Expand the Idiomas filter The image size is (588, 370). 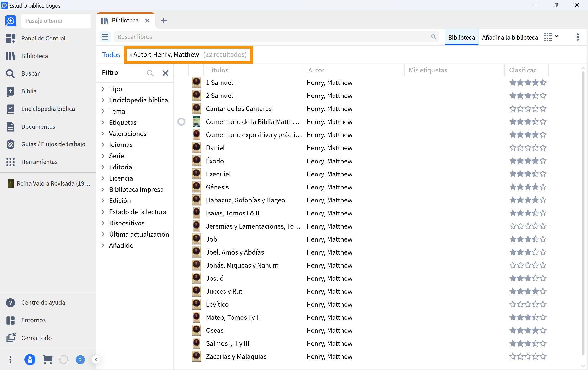tap(103, 145)
